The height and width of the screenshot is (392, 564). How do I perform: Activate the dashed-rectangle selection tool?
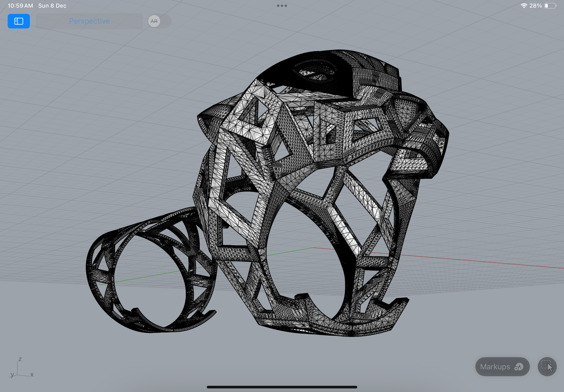click(547, 367)
